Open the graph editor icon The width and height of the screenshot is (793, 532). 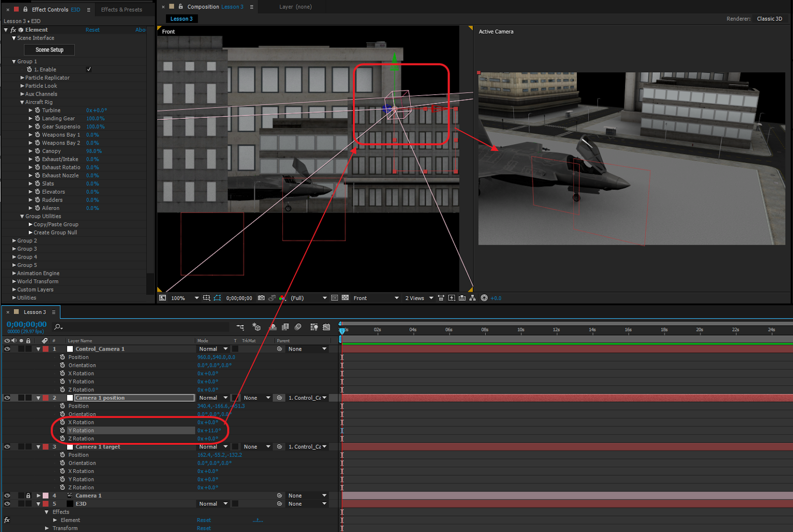coord(326,327)
